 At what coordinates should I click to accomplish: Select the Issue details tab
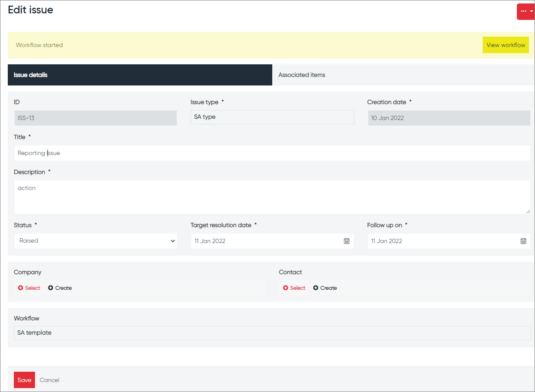click(x=140, y=75)
